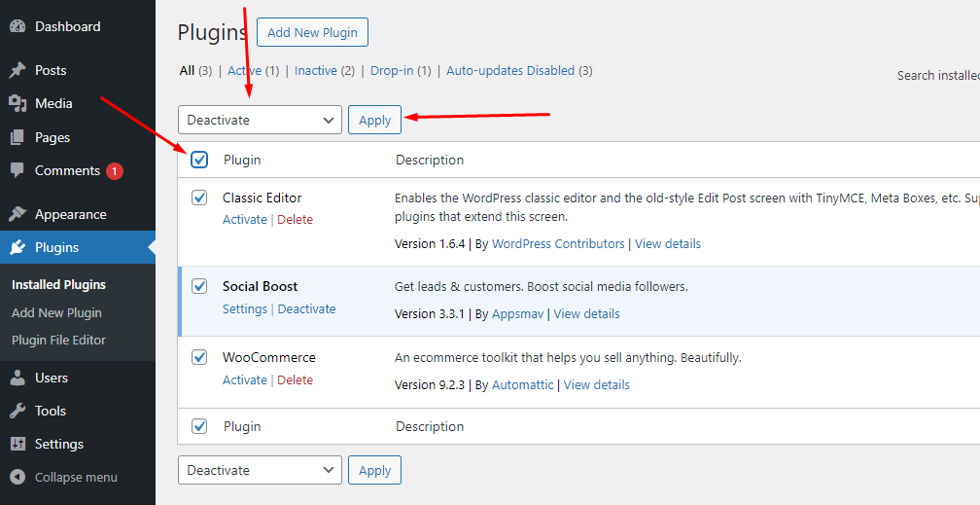Toggle select-all checkbox in table header

[198, 160]
